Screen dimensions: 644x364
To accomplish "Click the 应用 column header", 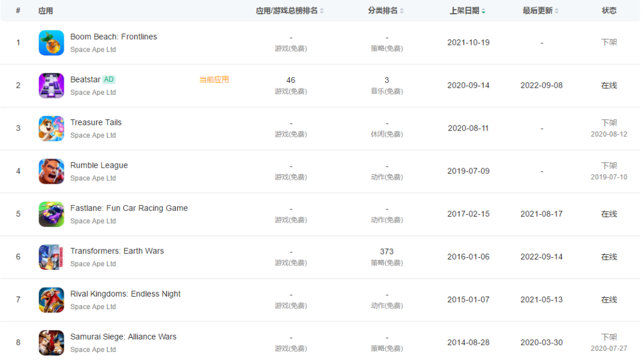I will 45,11.
